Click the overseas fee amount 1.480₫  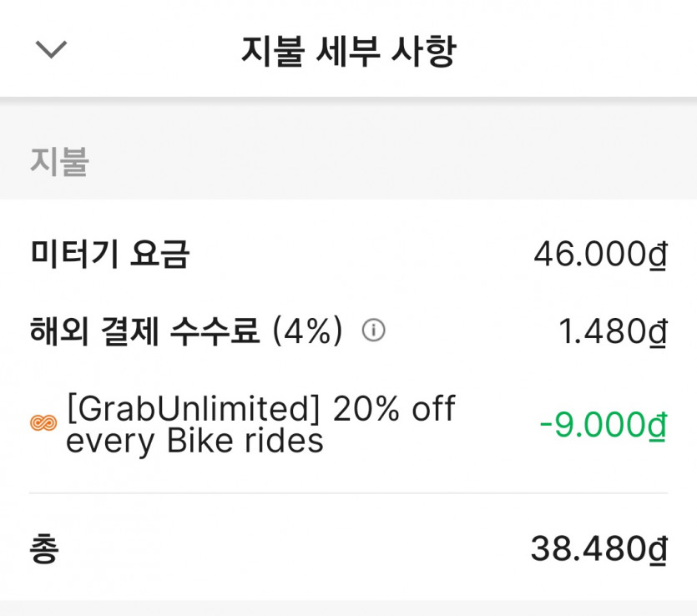coord(612,332)
